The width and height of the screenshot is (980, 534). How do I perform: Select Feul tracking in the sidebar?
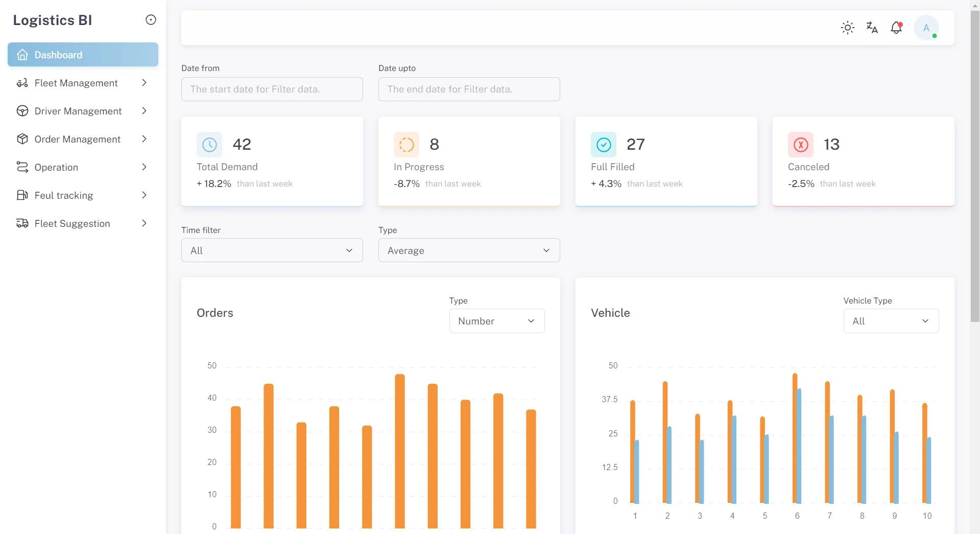point(83,195)
